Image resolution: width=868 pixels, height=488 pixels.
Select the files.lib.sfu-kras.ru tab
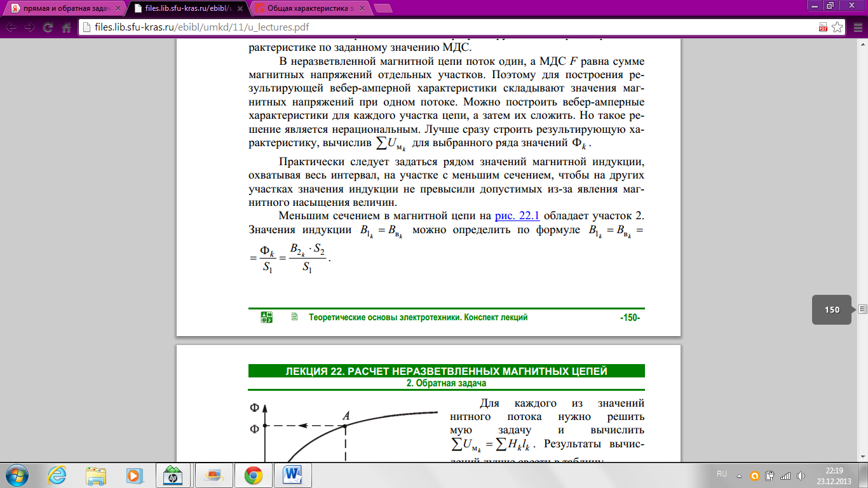click(x=188, y=9)
